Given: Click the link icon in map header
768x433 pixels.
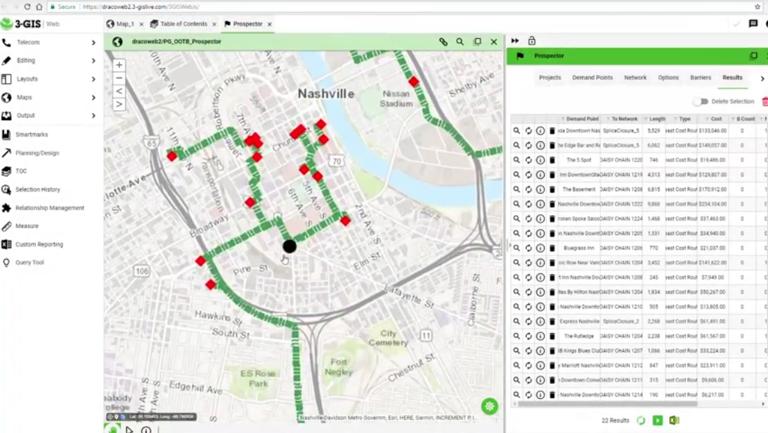Looking at the screenshot, I should point(443,42).
